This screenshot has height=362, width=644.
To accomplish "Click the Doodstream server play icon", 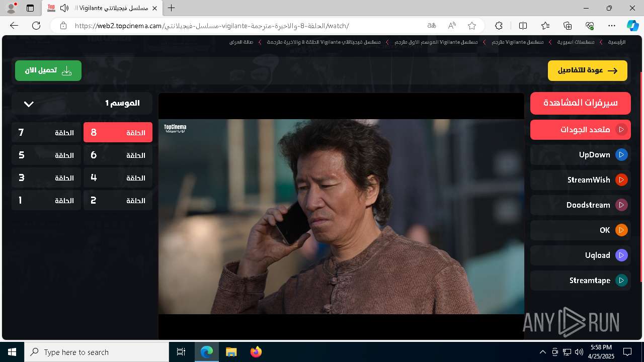I will click(622, 205).
